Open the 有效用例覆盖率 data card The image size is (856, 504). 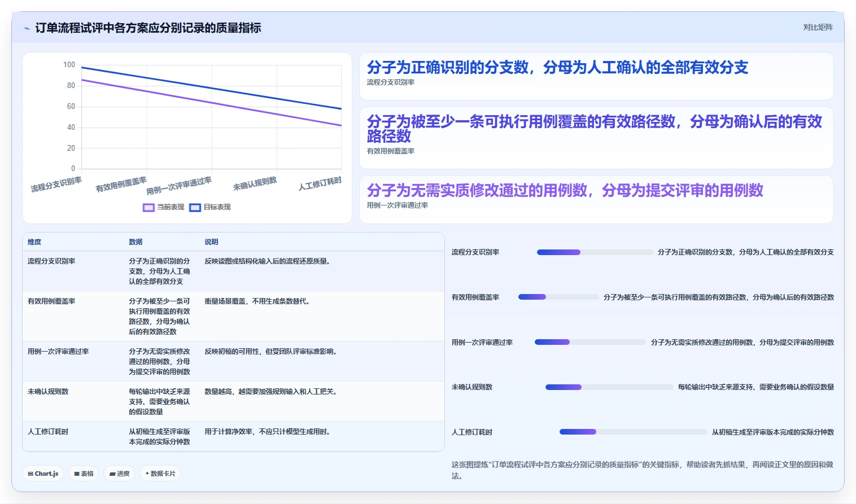[x=596, y=138]
